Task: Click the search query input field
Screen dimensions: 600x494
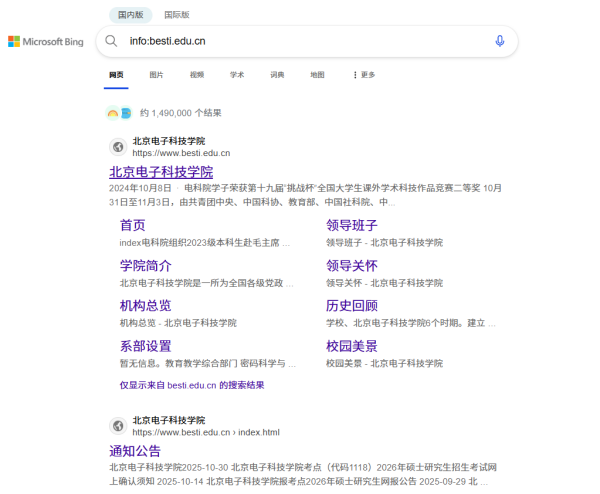Action: click(x=306, y=41)
